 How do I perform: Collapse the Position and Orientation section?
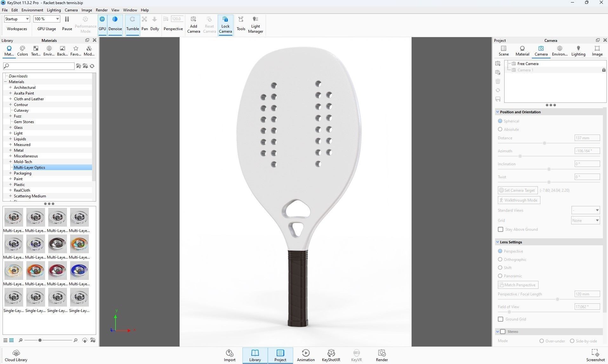498,112
